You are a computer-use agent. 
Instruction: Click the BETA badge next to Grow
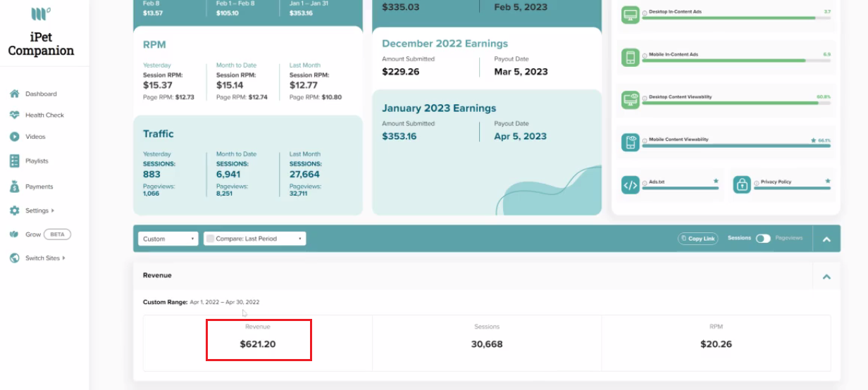[x=57, y=234]
